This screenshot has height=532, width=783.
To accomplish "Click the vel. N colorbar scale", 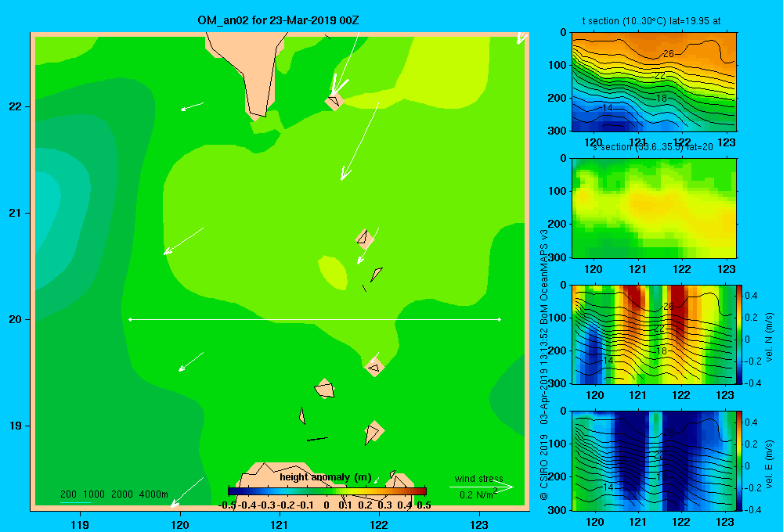I will pyautogui.click(x=740, y=334).
